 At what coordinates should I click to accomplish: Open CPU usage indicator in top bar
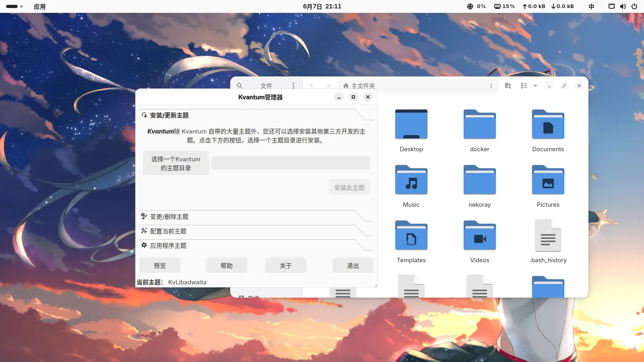pyautogui.click(x=476, y=6)
